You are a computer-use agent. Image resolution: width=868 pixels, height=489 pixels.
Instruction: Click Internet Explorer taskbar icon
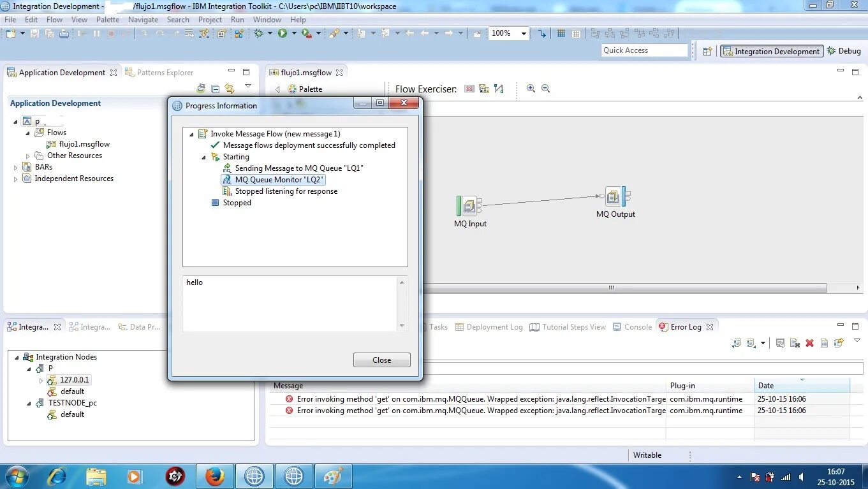pos(57,476)
